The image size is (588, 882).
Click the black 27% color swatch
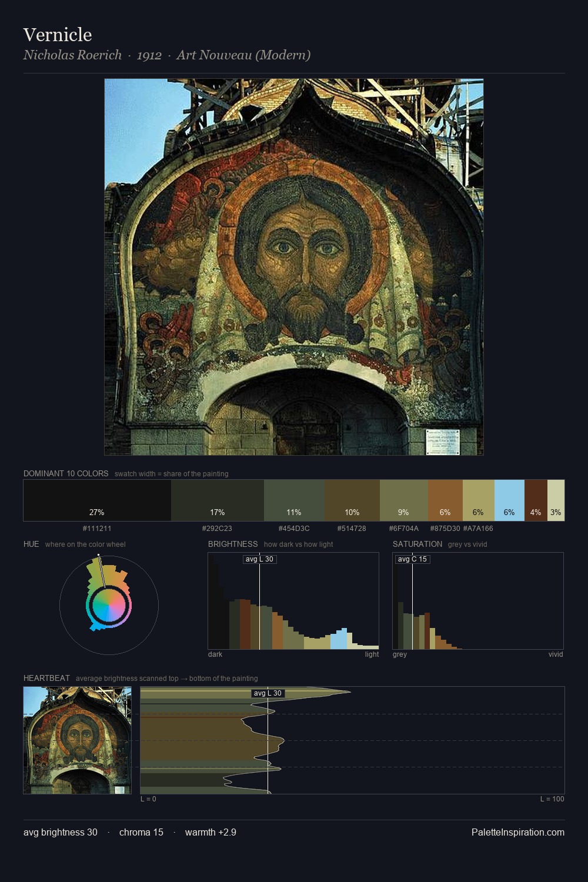(x=97, y=500)
